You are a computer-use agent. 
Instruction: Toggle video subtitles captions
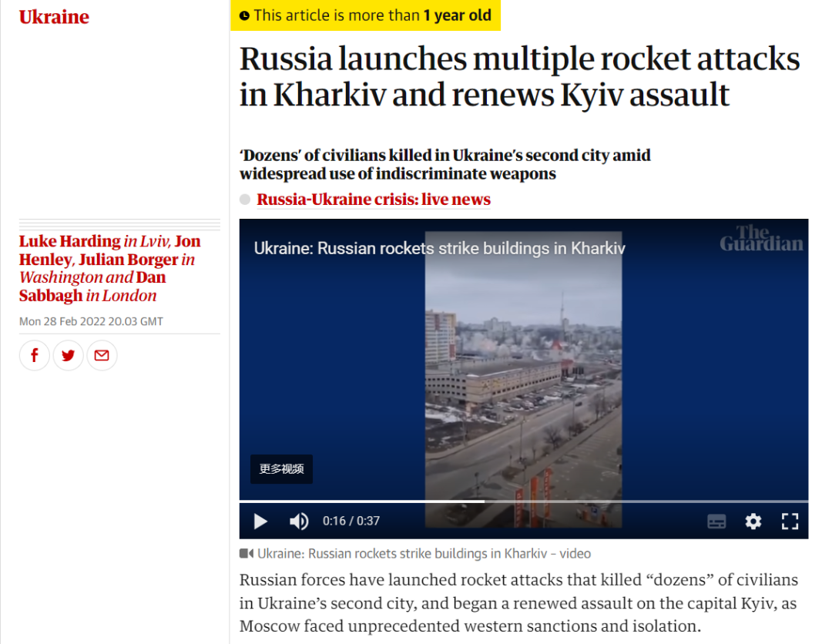pyautogui.click(x=716, y=522)
